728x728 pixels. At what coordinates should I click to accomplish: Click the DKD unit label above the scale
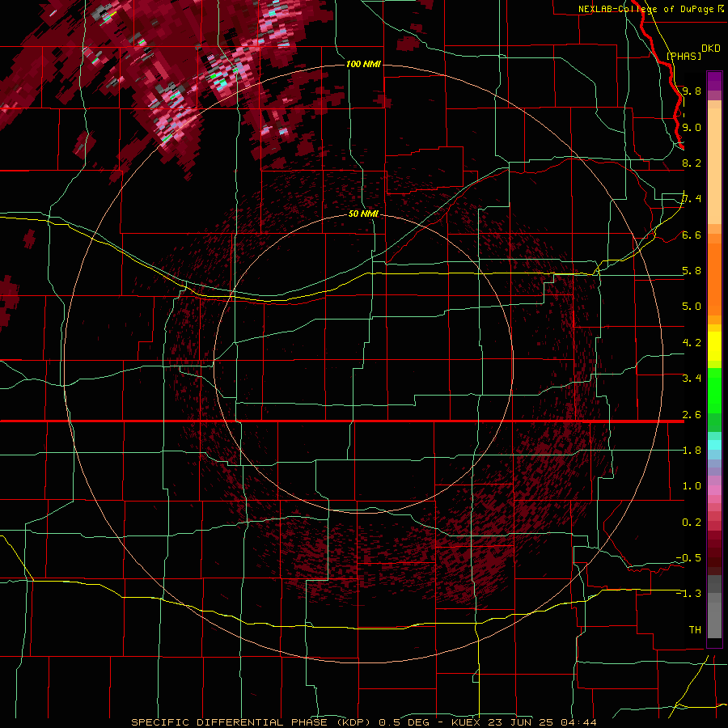[711, 49]
